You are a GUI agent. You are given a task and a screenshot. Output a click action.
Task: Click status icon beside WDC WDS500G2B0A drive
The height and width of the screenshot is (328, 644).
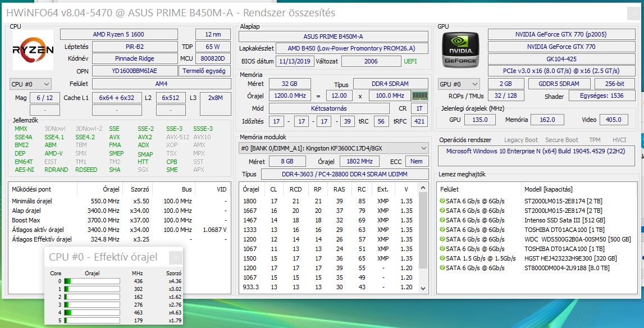point(442,239)
